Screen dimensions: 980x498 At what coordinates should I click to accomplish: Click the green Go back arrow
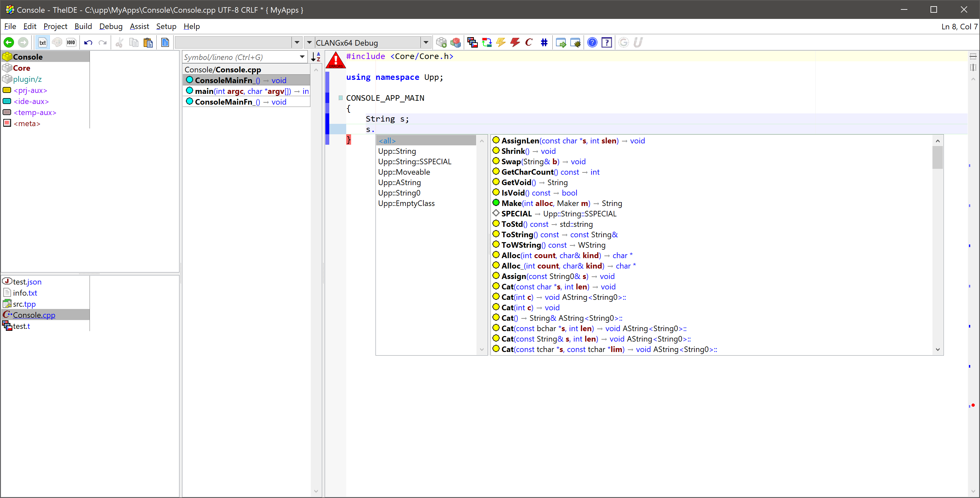(x=9, y=43)
